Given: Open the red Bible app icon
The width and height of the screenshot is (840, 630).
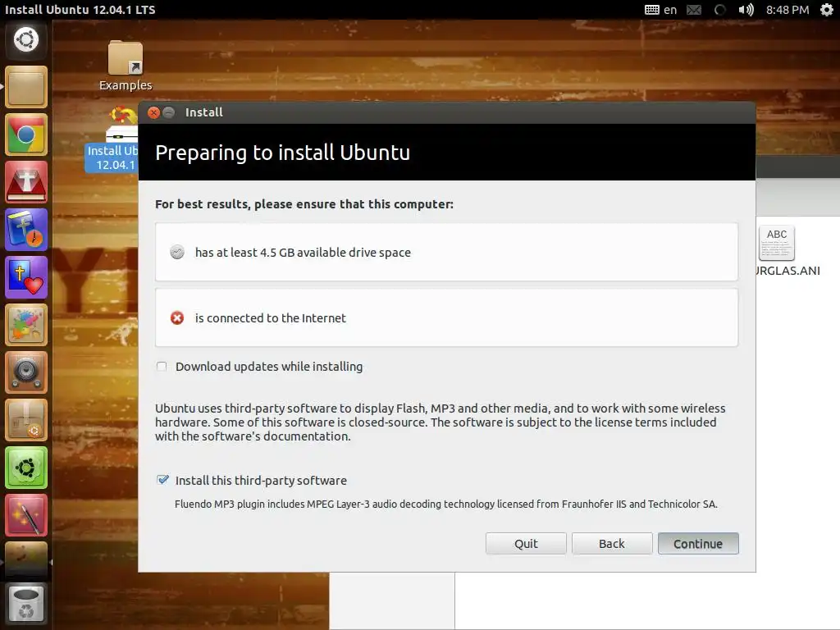Looking at the screenshot, I should click(25, 182).
